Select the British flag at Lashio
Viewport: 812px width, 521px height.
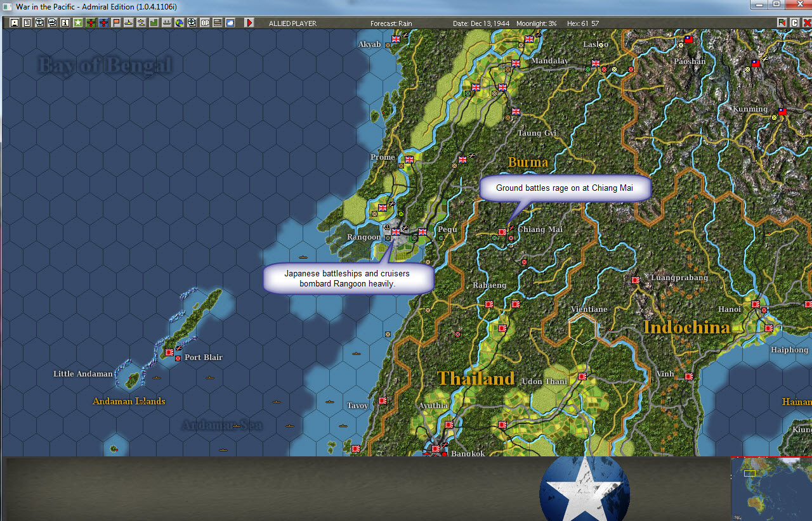(595, 63)
